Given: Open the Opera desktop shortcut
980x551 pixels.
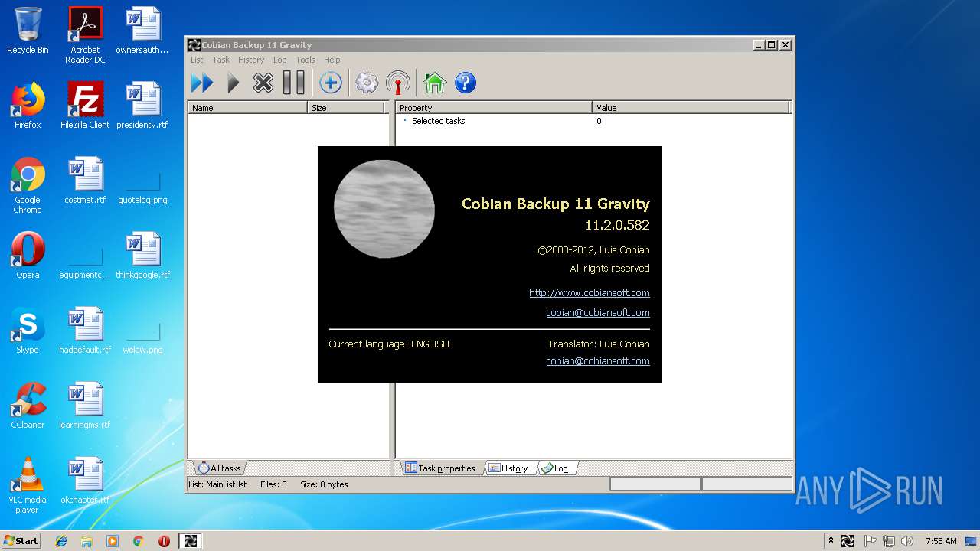Looking at the screenshot, I should pyautogui.click(x=28, y=256).
